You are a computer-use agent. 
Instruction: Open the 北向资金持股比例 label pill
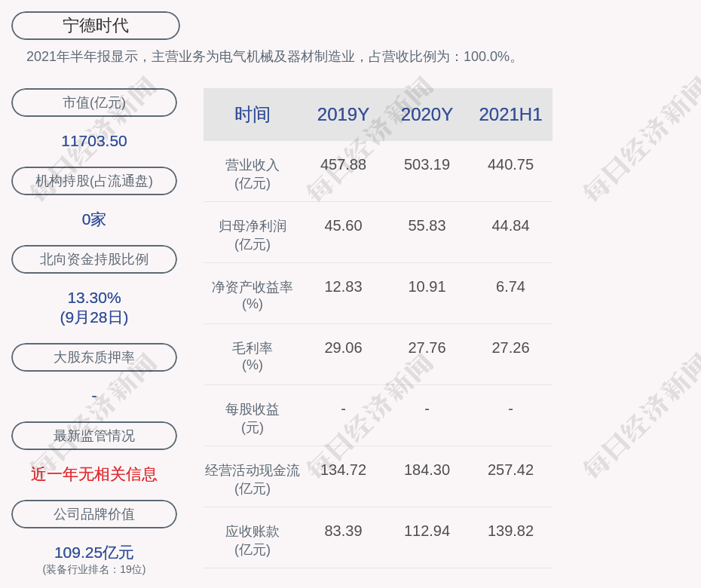point(94,259)
